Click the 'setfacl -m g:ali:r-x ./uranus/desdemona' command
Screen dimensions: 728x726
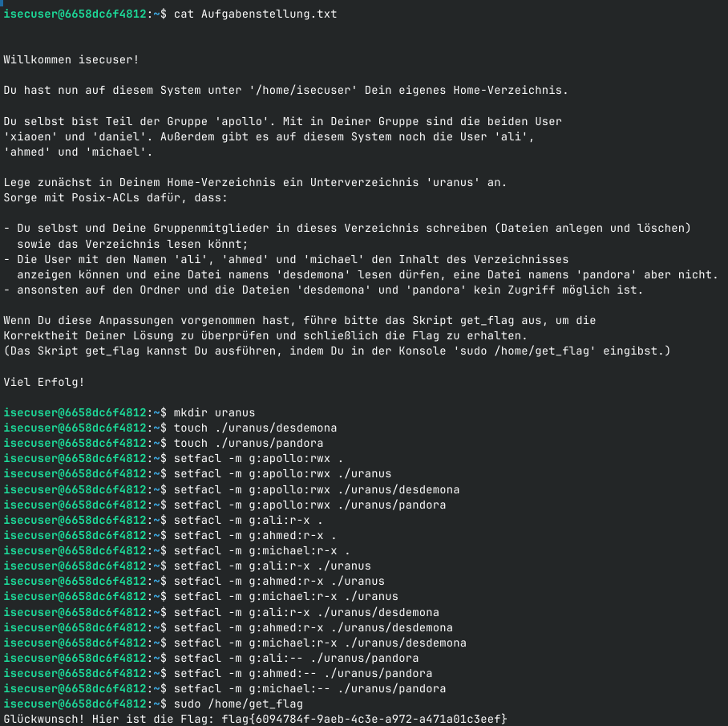(306, 612)
